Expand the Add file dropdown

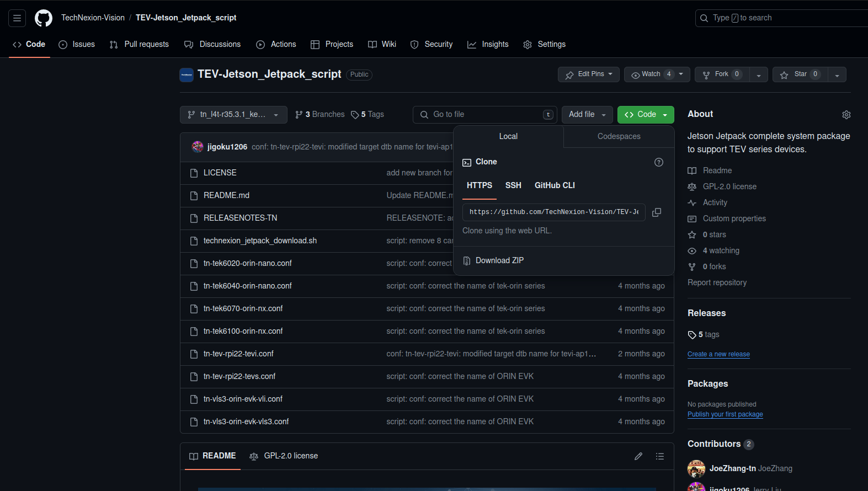pyautogui.click(x=587, y=115)
